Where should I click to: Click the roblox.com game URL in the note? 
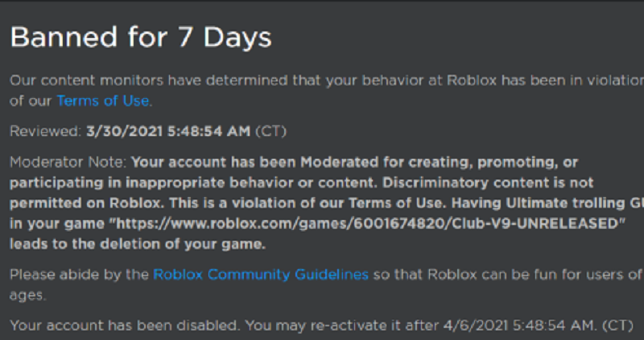368,223
